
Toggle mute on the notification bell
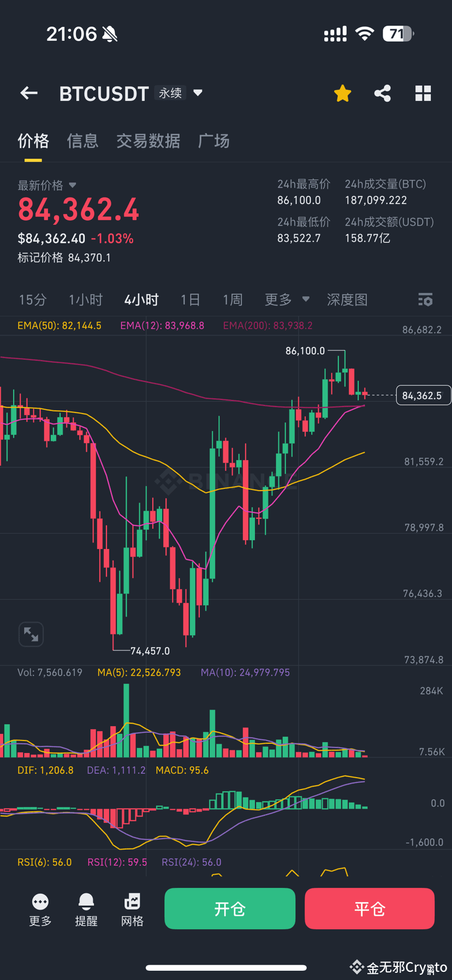(110, 34)
